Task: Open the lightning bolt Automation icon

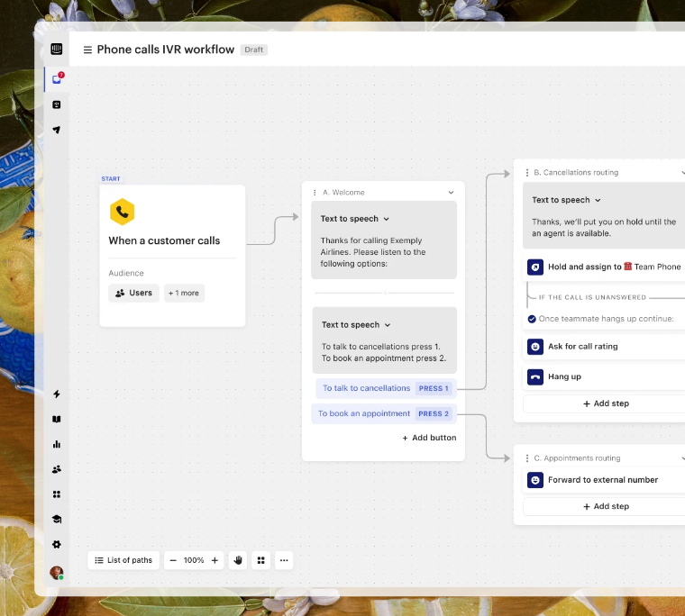Action: tap(57, 394)
